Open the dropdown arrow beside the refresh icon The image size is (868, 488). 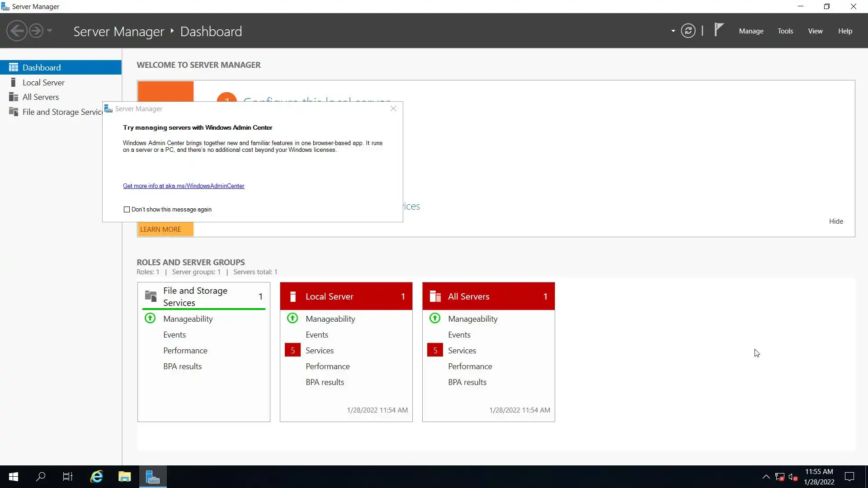point(673,31)
